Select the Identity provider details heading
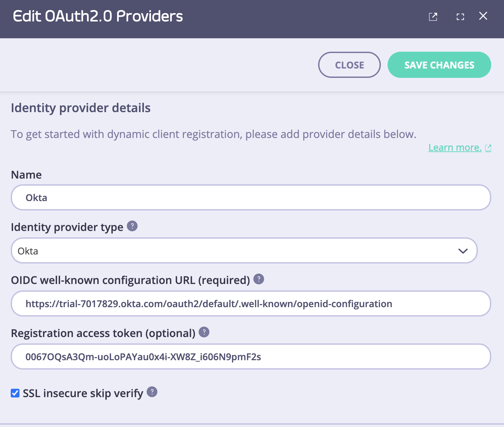Screen dimensions: 504x427 pos(81,108)
